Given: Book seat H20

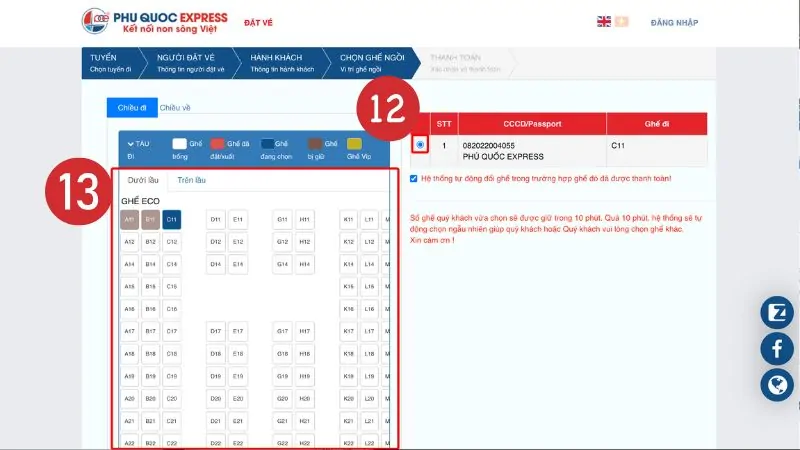Looking at the screenshot, I should (x=305, y=398).
